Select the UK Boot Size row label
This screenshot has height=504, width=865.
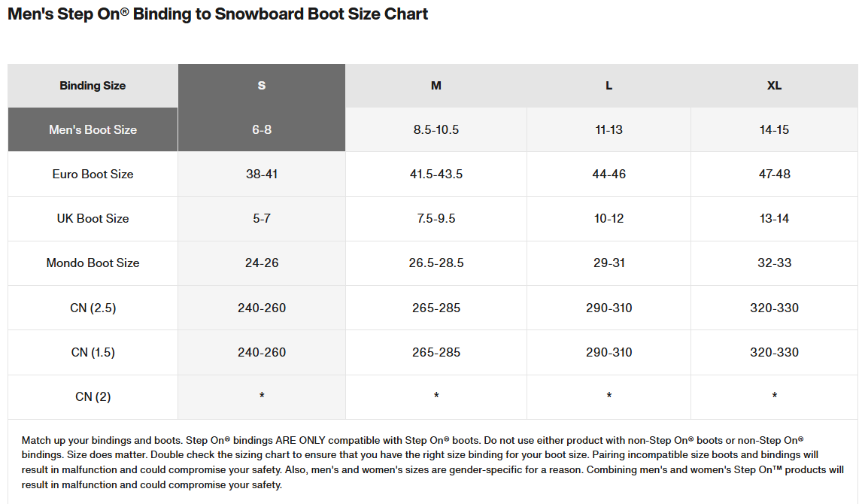point(93,218)
